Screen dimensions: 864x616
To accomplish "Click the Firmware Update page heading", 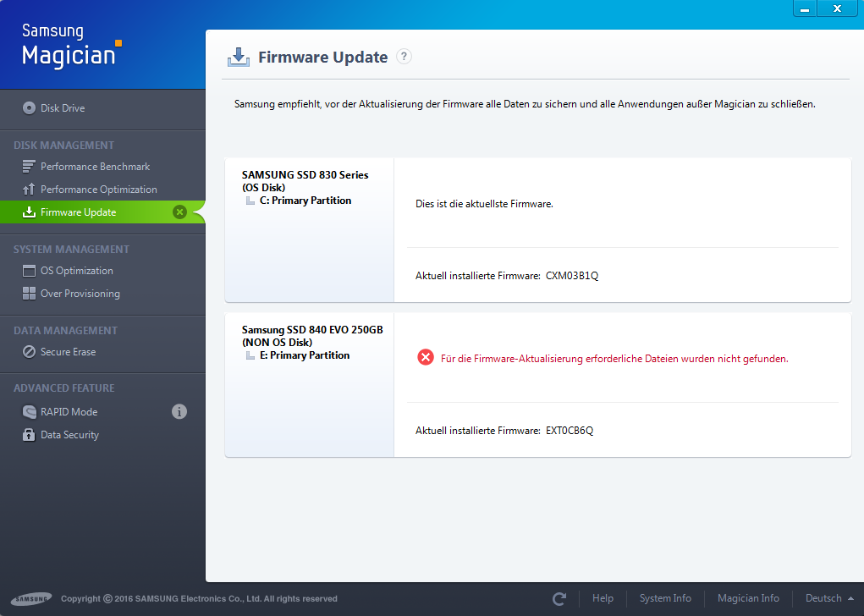I will [x=323, y=58].
